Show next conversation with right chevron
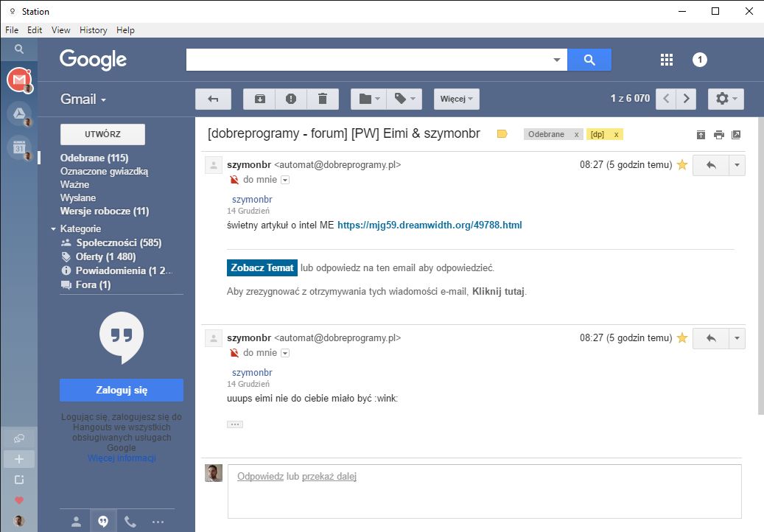 [686, 99]
